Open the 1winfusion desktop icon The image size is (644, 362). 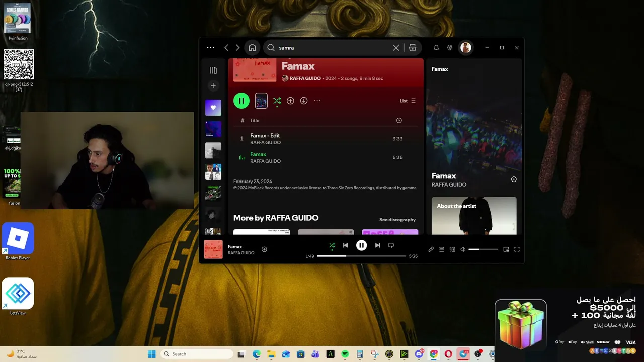18,22
